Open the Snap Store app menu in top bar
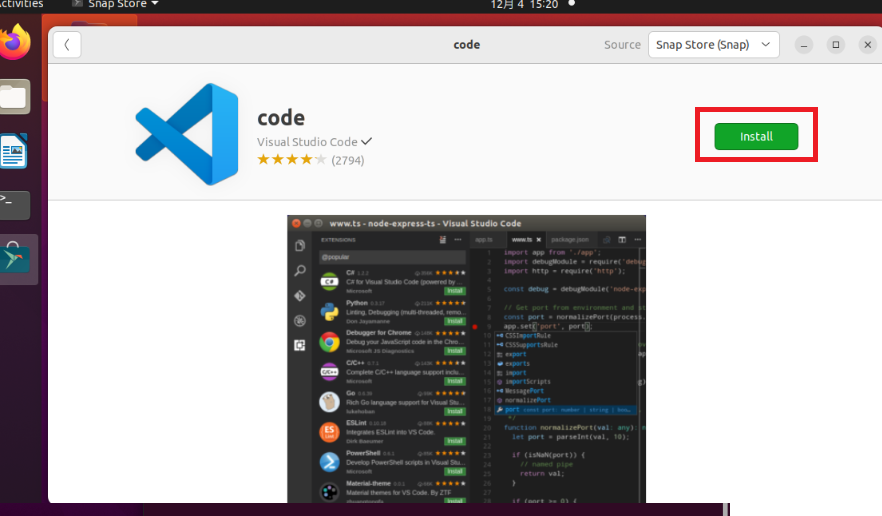 click(x=115, y=5)
